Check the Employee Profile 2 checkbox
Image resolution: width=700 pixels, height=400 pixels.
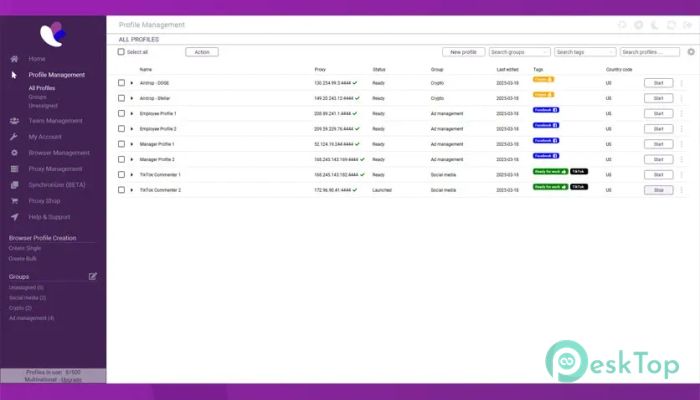click(121, 129)
